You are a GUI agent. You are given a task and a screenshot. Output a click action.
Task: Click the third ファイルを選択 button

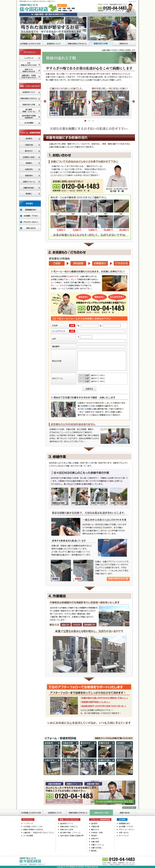[x=84, y=381]
